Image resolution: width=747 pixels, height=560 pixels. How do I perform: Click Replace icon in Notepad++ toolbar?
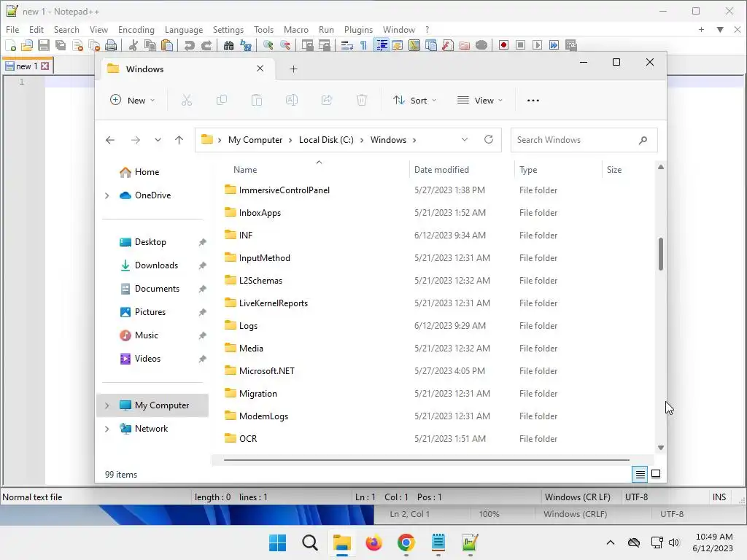(x=245, y=45)
